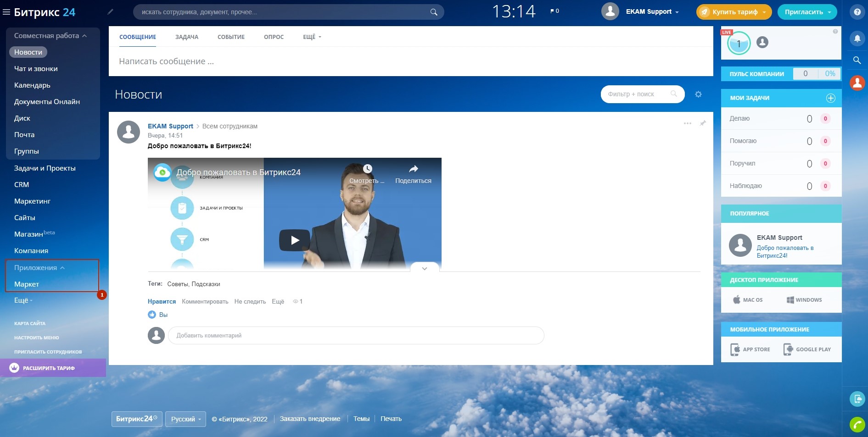The image size is (868, 437).
Task: Click in the Добавить комментарий field
Action: pos(356,335)
